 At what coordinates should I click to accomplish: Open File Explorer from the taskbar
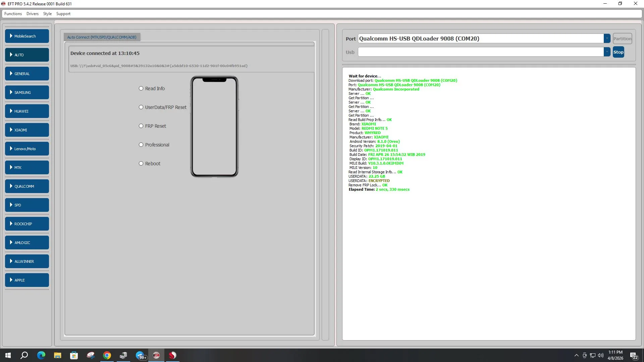coord(58,355)
